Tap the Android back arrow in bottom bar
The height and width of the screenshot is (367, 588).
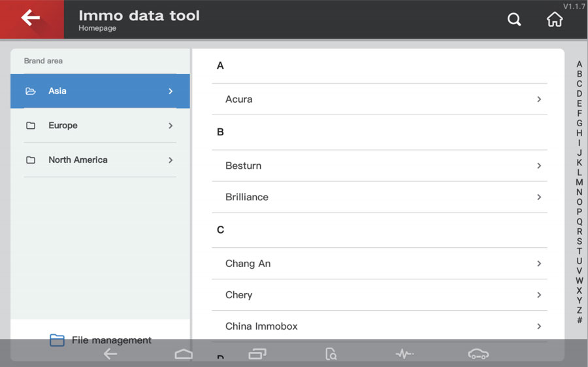pyautogui.click(x=110, y=354)
